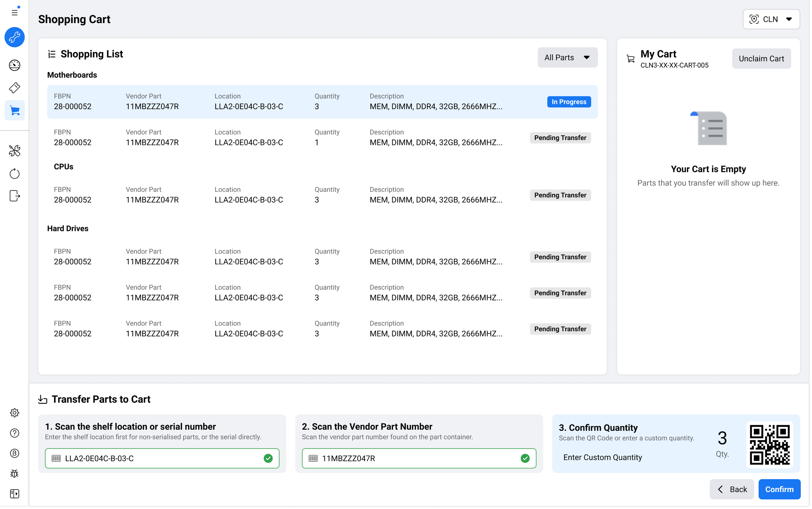Click the blue wrench icon in sidebar

pyautogui.click(x=15, y=37)
